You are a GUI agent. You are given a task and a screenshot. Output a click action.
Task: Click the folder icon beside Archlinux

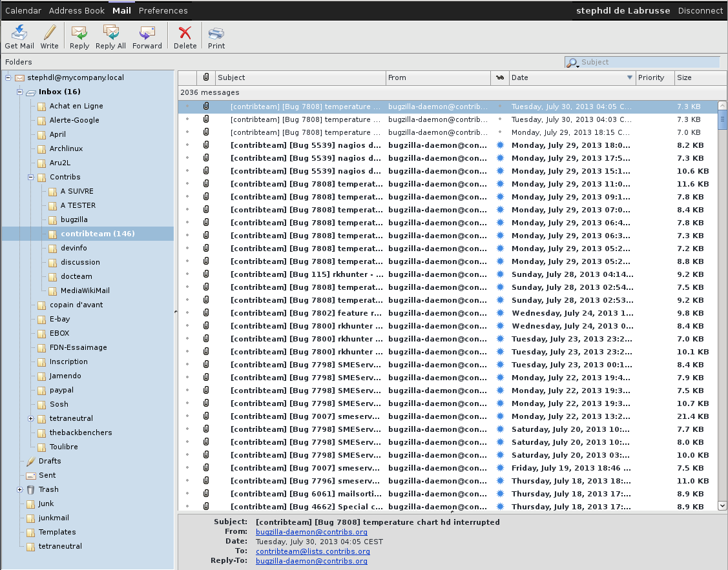coord(42,149)
